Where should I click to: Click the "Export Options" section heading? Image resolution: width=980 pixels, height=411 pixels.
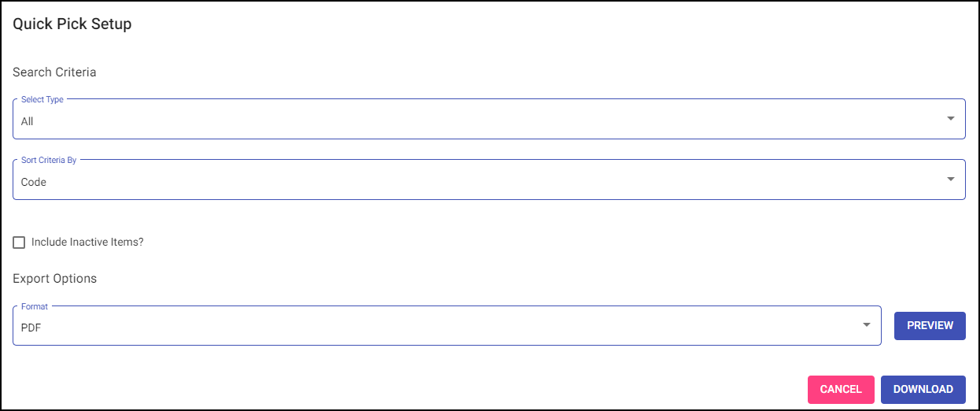pos(54,279)
